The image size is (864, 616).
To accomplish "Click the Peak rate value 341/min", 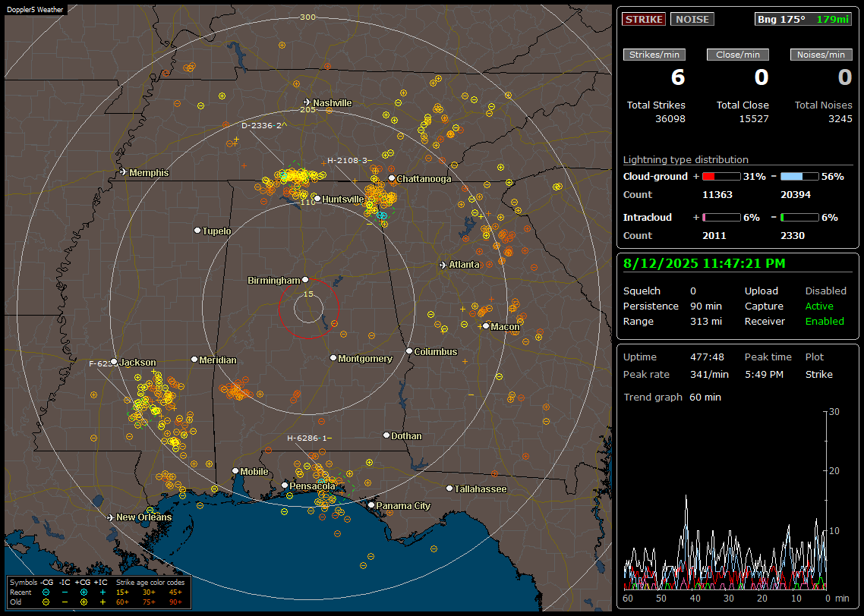I will (x=709, y=374).
